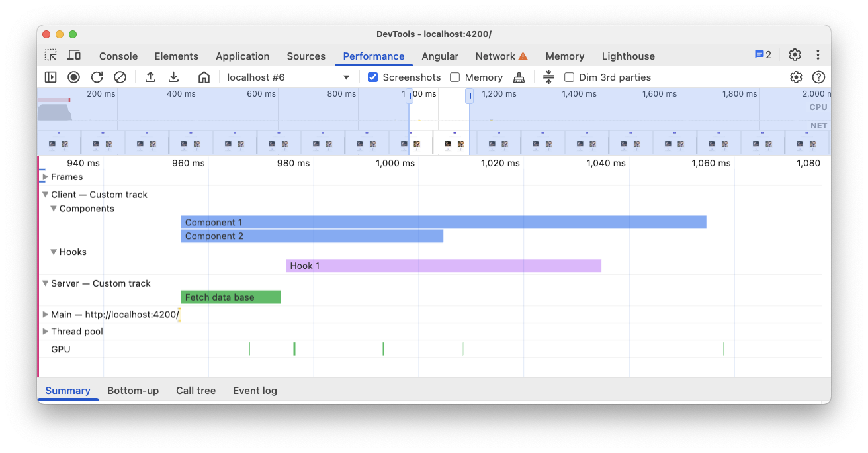Select the inspect element cursor tool
This screenshot has width=868, height=453.
(x=51, y=56)
